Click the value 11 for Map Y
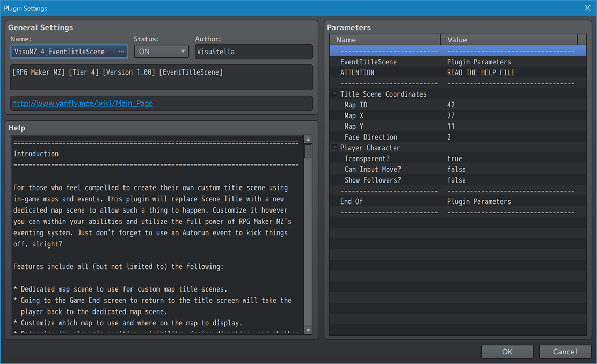 tap(451, 126)
